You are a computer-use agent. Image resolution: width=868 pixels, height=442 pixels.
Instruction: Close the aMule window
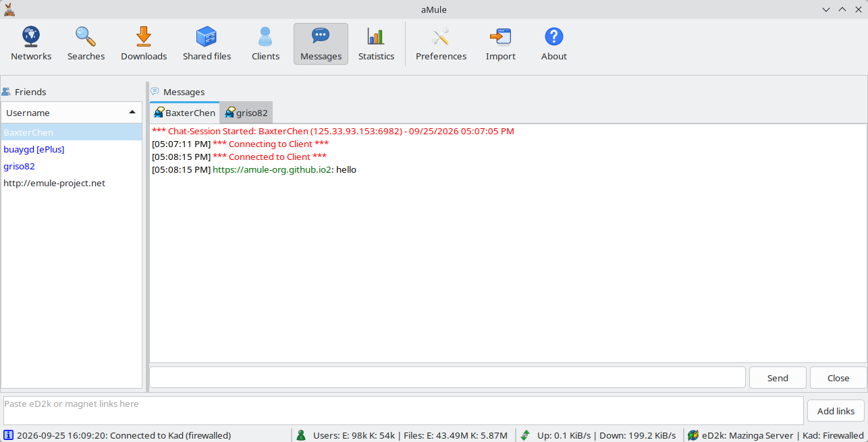click(x=859, y=9)
